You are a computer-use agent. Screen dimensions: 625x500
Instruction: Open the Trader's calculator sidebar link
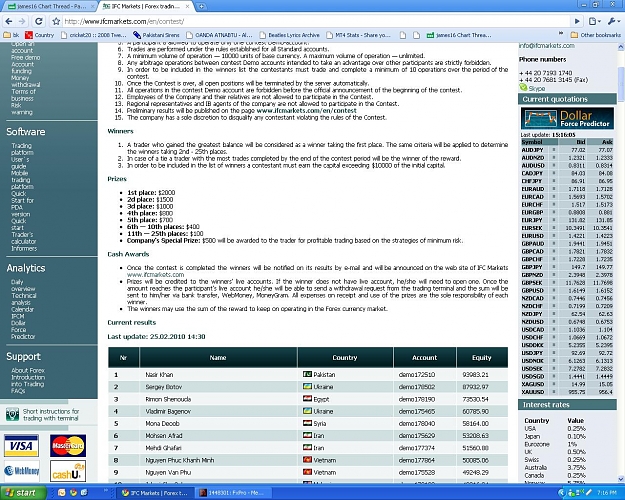[24, 238]
